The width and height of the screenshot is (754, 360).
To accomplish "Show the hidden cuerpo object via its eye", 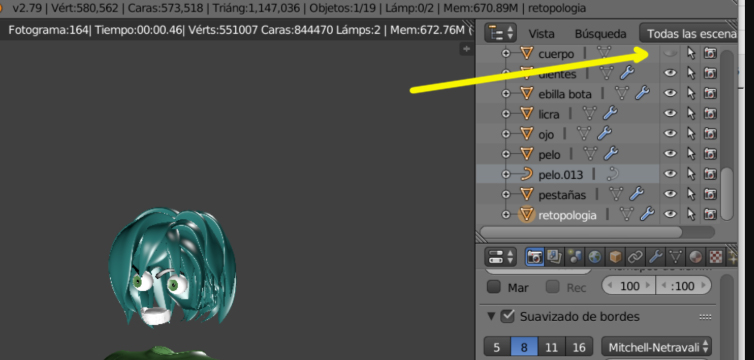I will [x=670, y=53].
